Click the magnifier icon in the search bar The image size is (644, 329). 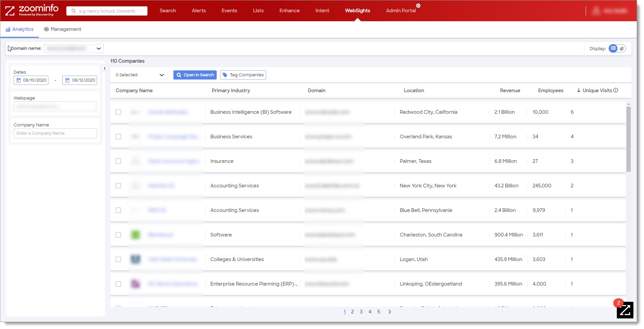pyautogui.click(x=73, y=11)
